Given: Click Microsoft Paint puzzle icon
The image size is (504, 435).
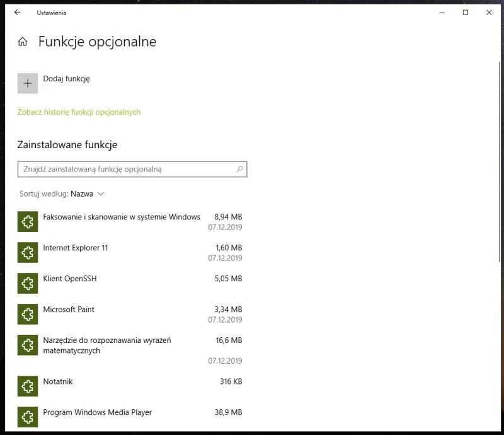Looking at the screenshot, I should 27,315.
